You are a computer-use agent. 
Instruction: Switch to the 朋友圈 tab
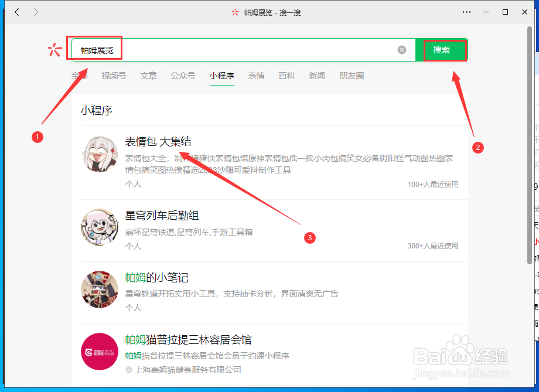(352, 76)
